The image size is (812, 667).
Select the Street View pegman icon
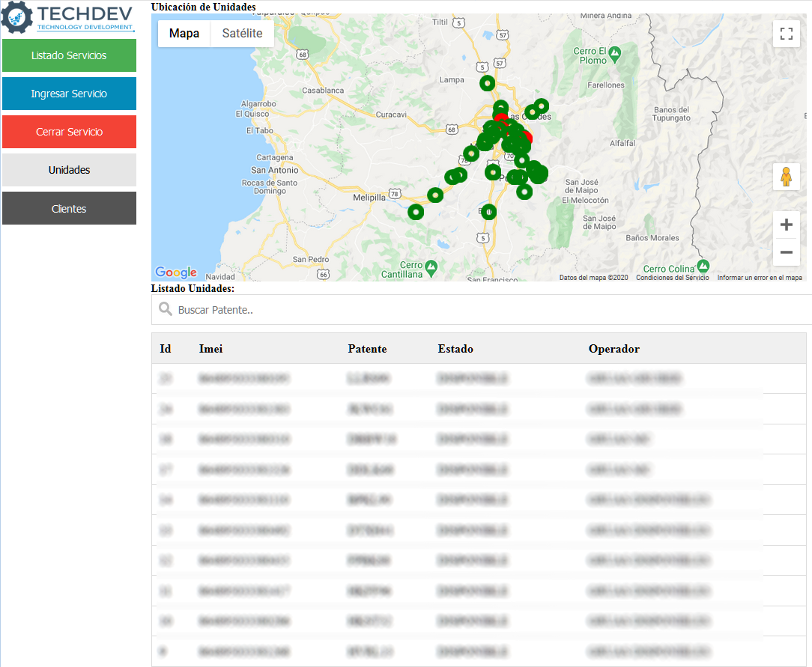[x=786, y=177]
